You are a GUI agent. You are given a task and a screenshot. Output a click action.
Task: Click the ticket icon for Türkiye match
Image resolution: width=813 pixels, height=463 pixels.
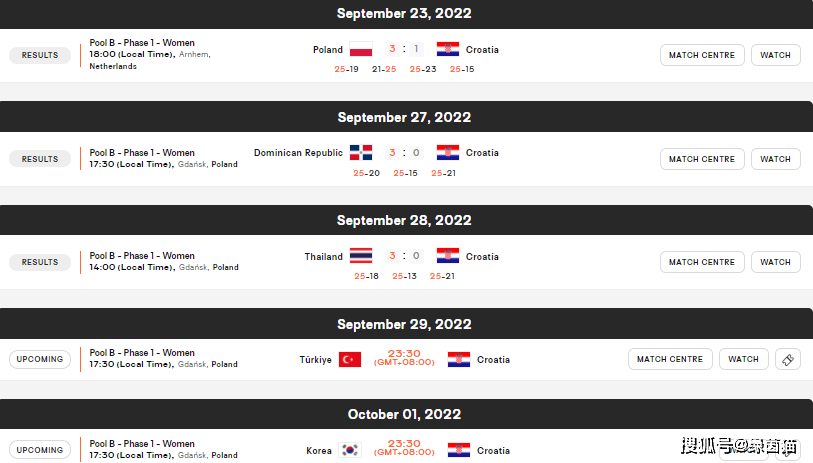point(788,359)
